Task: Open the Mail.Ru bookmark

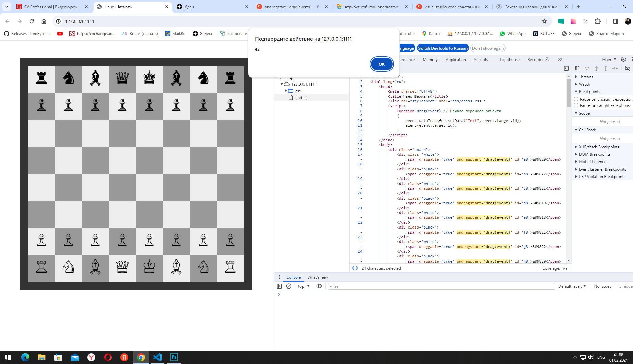Action: click(175, 34)
